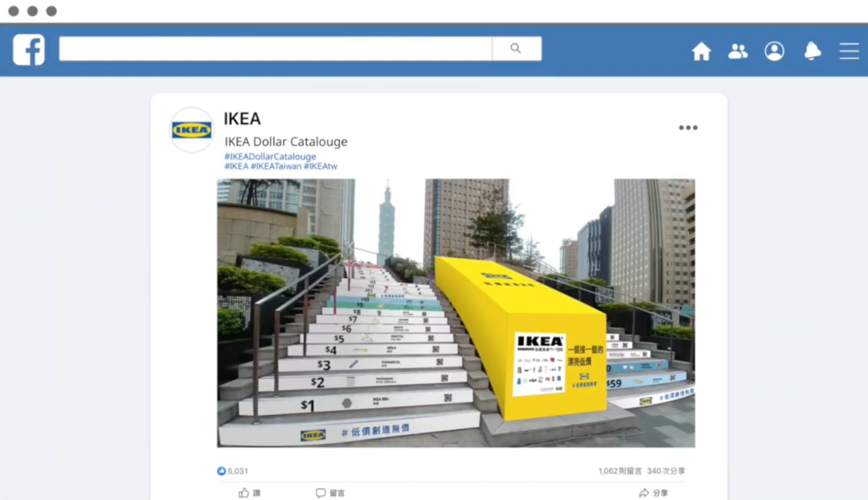Open the 340 shares count
Viewport: 868px width, 500px height.
(666, 471)
